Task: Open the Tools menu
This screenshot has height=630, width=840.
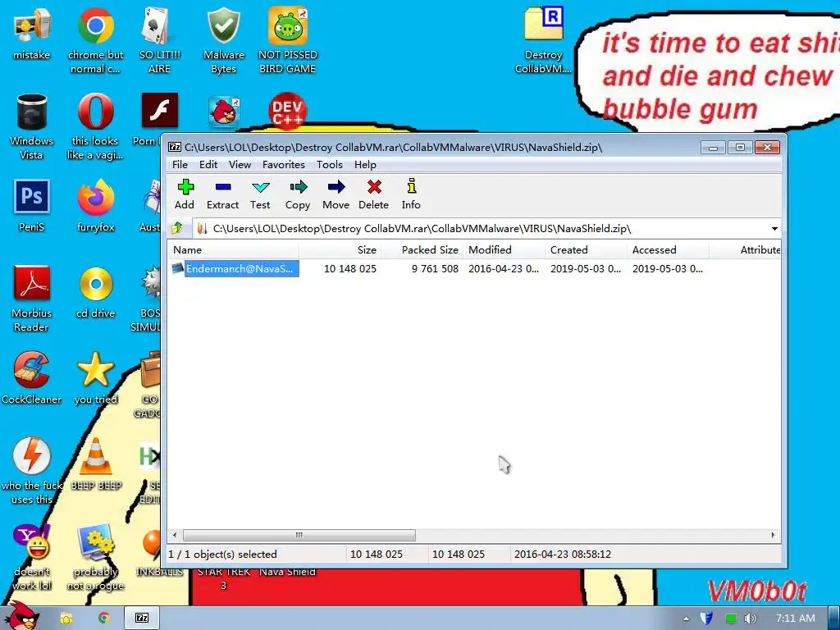Action: (330, 164)
